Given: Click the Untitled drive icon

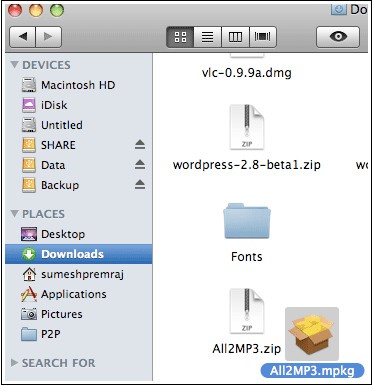Looking at the screenshot, I should (29, 125).
